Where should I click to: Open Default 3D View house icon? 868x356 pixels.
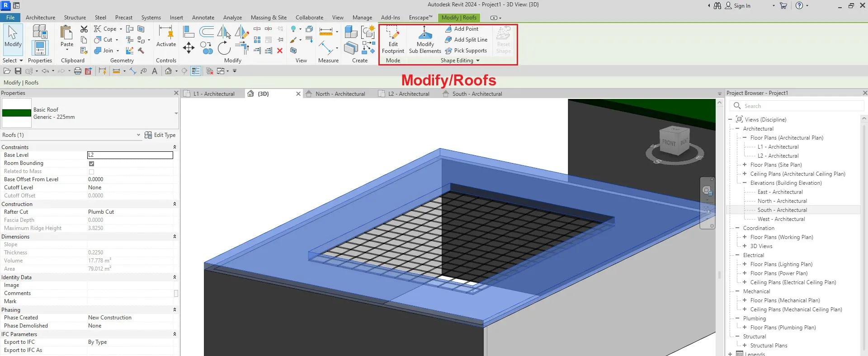click(168, 71)
